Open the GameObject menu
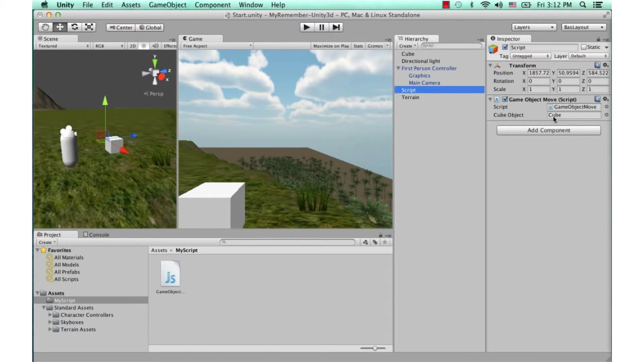This screenshot has width=644, height=362. 167,5
